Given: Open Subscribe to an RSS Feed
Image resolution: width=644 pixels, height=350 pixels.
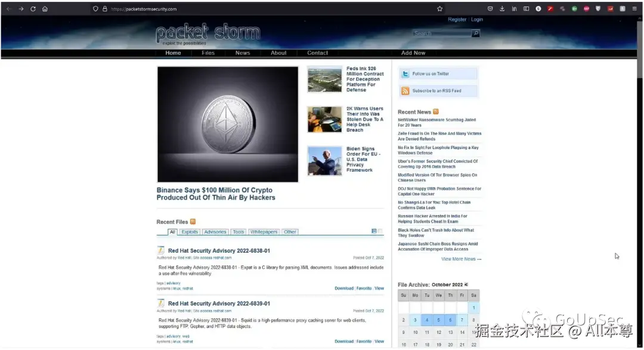Looking at the screenshot, I should [x=438, y=91].
